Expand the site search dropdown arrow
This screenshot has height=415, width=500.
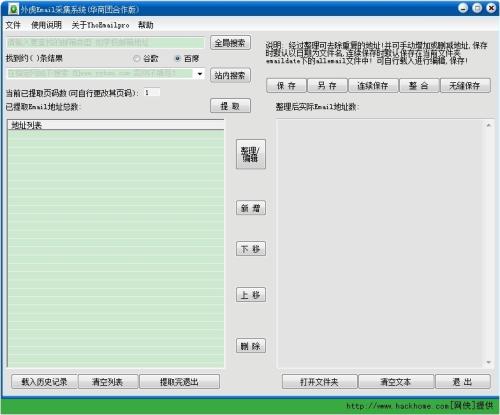[x=200, y=74]
